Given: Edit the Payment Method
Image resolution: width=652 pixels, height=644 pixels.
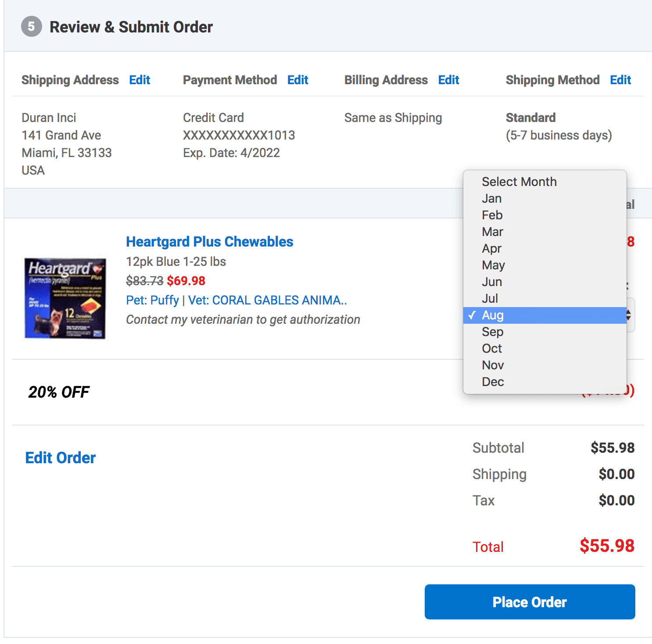Looking at the screenshot, I should pyautogui.click(x=298, y=80).
